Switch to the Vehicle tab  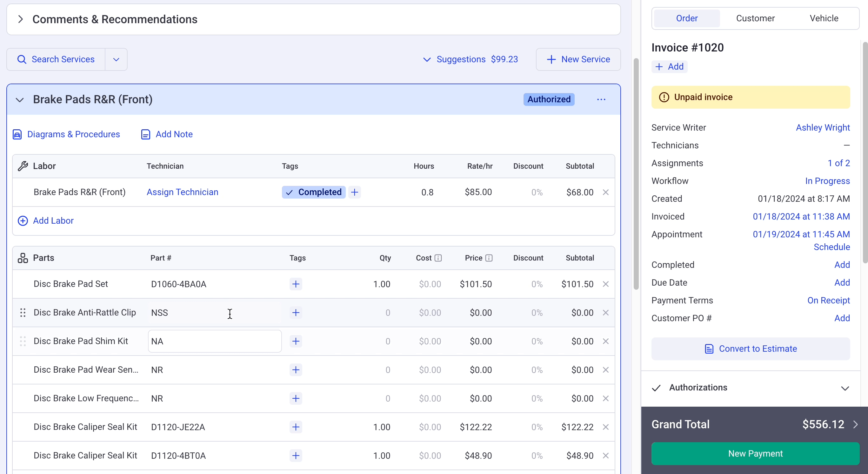click(824, 18)
